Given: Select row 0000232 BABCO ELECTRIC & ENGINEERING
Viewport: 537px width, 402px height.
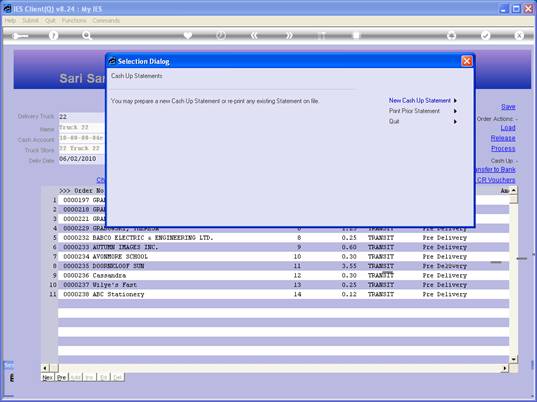Looking at the screenshot, I should 283,238.
